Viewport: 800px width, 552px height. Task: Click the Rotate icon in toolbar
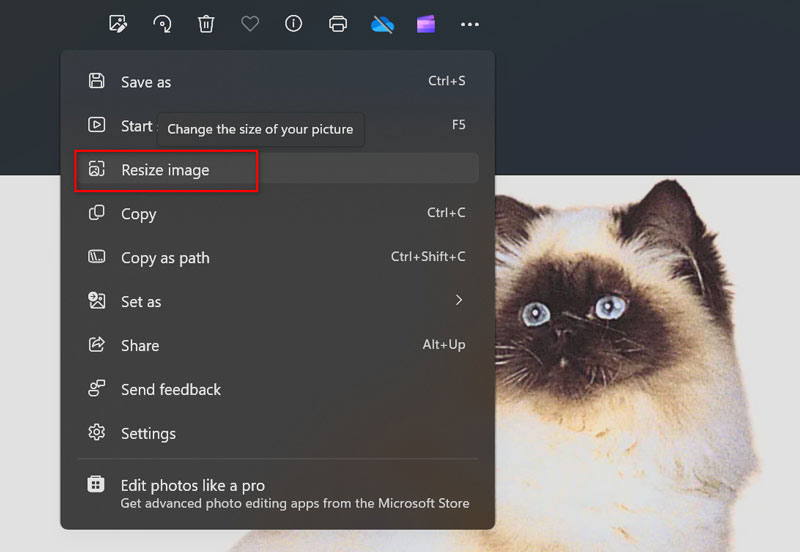pyautogui.click(x=162, y=24)
